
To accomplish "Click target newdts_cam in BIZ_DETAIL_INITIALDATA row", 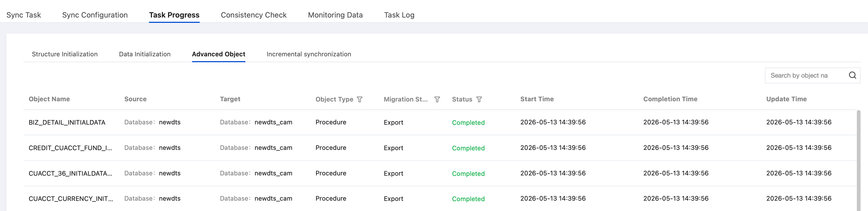I will 273,122.
